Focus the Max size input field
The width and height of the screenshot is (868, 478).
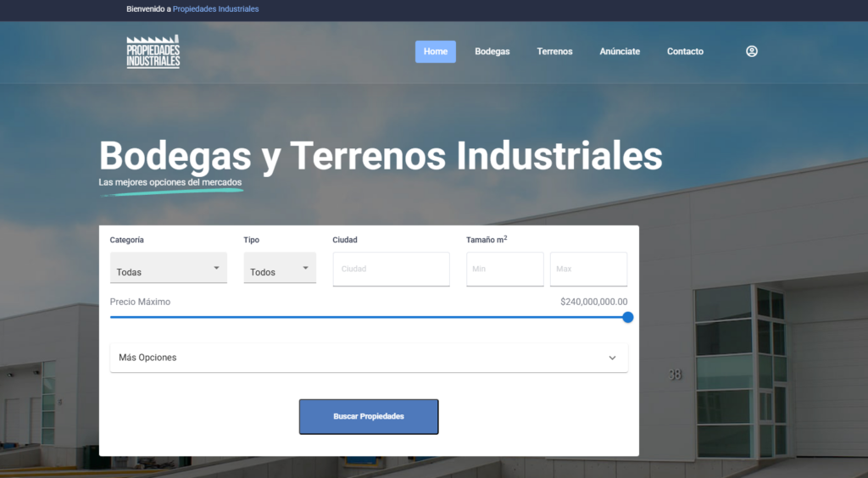point(588,269)
